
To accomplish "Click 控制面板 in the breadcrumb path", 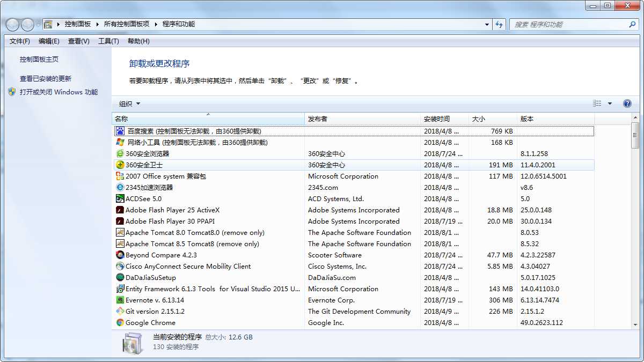I will point(78,24).
